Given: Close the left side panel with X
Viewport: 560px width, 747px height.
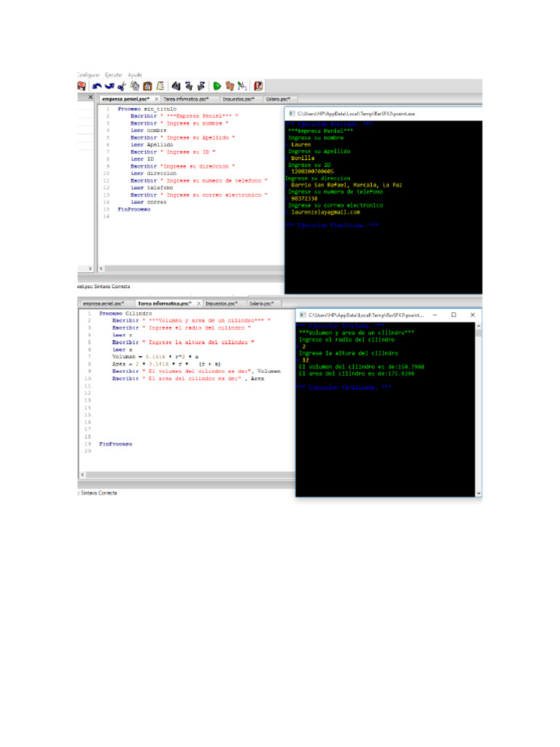Looking at the screenshot, I should 90,97.
